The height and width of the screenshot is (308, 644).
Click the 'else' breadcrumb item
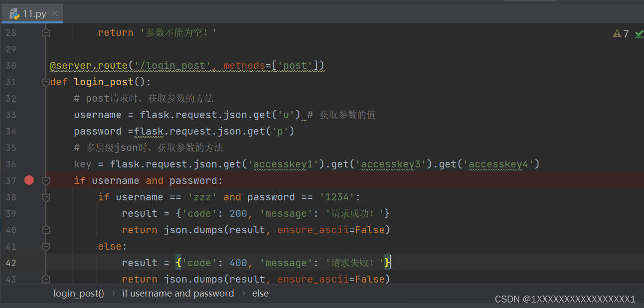[x=260, y=293]
